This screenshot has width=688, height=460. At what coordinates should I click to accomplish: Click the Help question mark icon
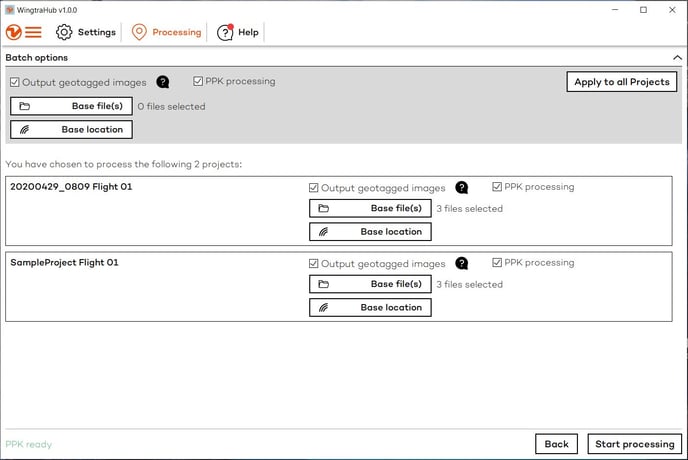225,32
